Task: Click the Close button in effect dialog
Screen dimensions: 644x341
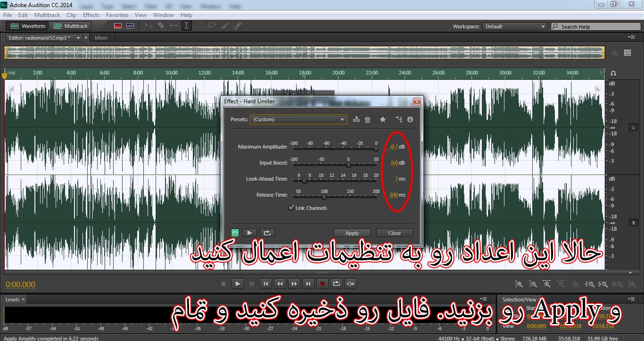Action: point(395,233)
